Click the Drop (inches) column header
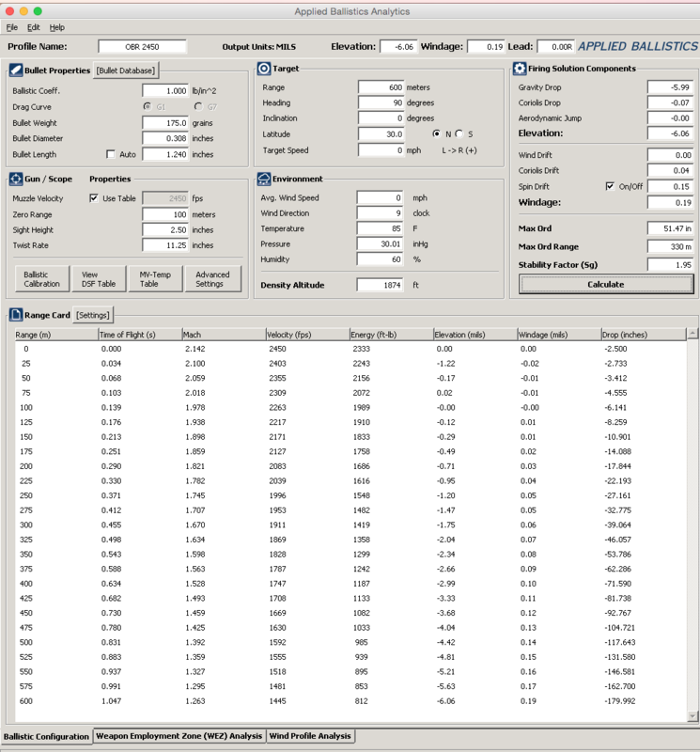 point(644,335)
